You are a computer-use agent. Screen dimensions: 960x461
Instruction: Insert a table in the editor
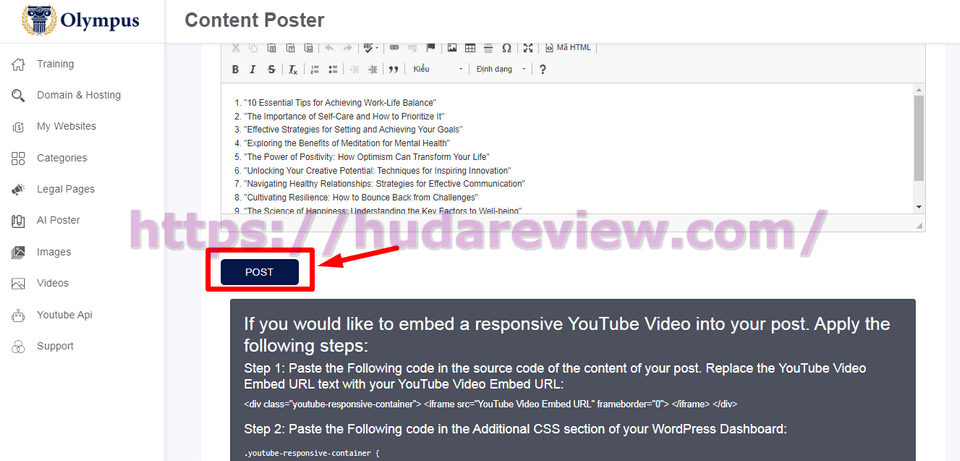click(470, 47)
